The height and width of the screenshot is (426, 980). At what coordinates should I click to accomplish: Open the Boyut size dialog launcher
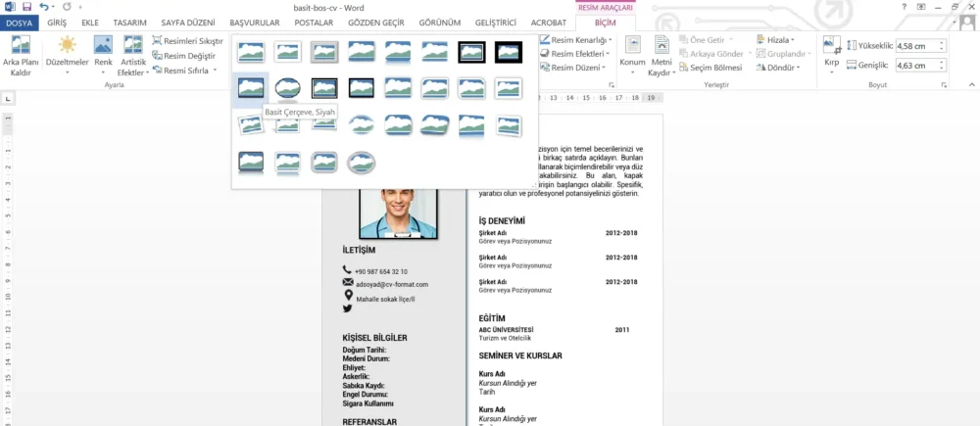coord(944,85)
